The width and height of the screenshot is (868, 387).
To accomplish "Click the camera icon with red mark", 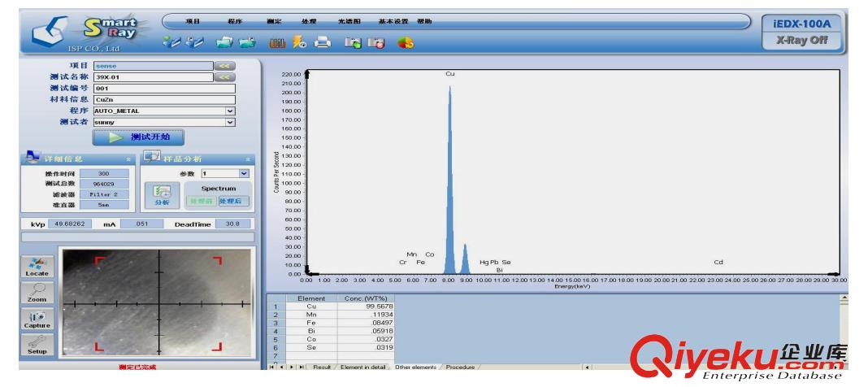I will coord(376,43).
